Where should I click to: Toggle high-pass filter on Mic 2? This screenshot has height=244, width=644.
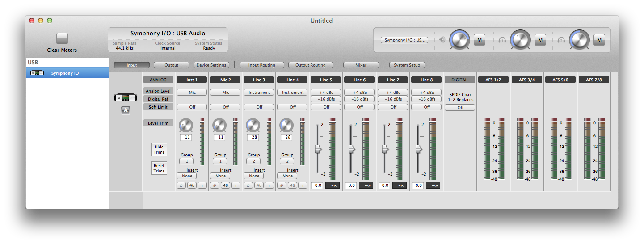pos(236,185)
